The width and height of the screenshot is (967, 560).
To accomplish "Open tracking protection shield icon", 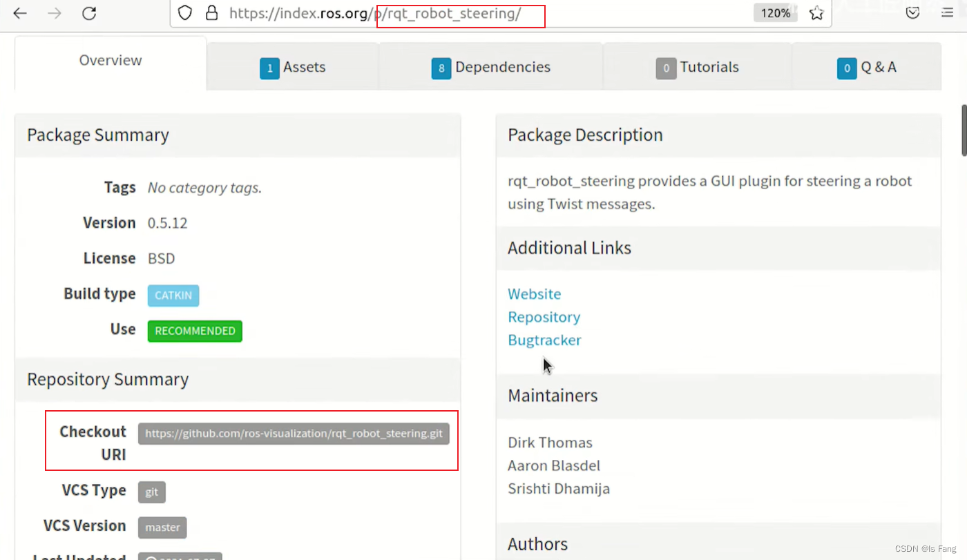I will 185,13.
